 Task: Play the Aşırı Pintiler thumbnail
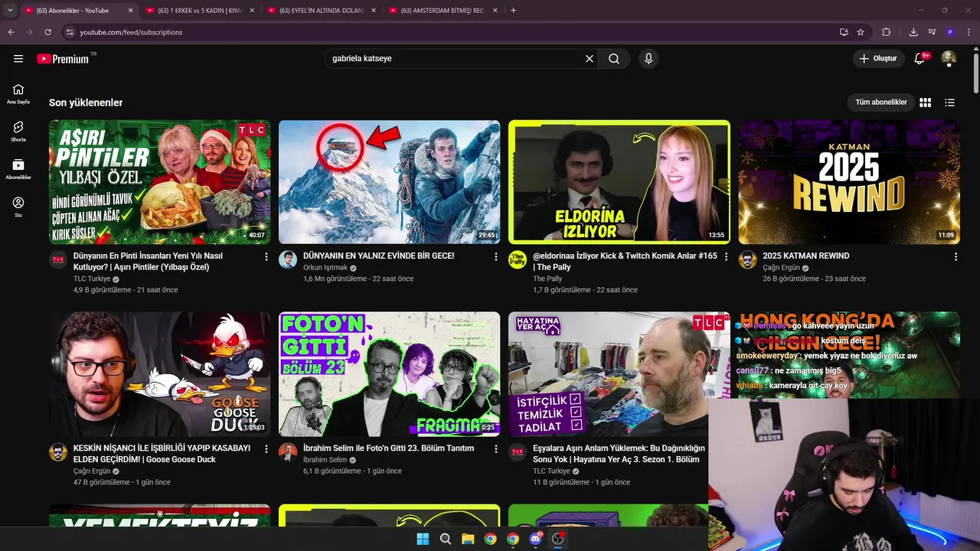pyautogui.click(x=159, y=182)
